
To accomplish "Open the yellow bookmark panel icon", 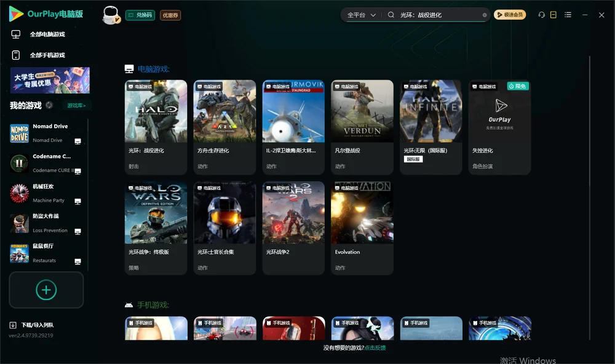I will 553,15.
